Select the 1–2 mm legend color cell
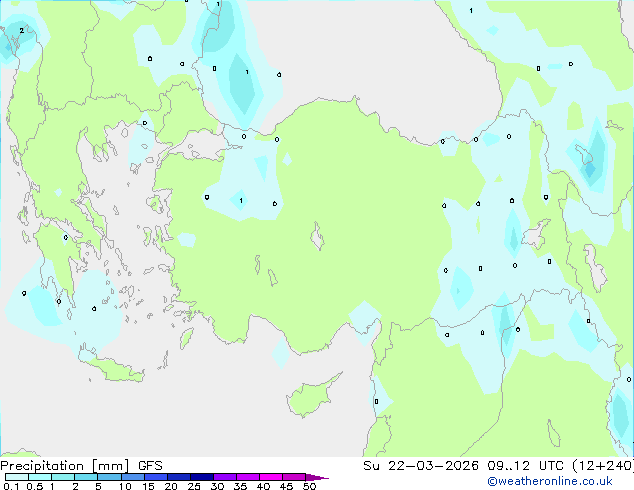 point(63,477)
